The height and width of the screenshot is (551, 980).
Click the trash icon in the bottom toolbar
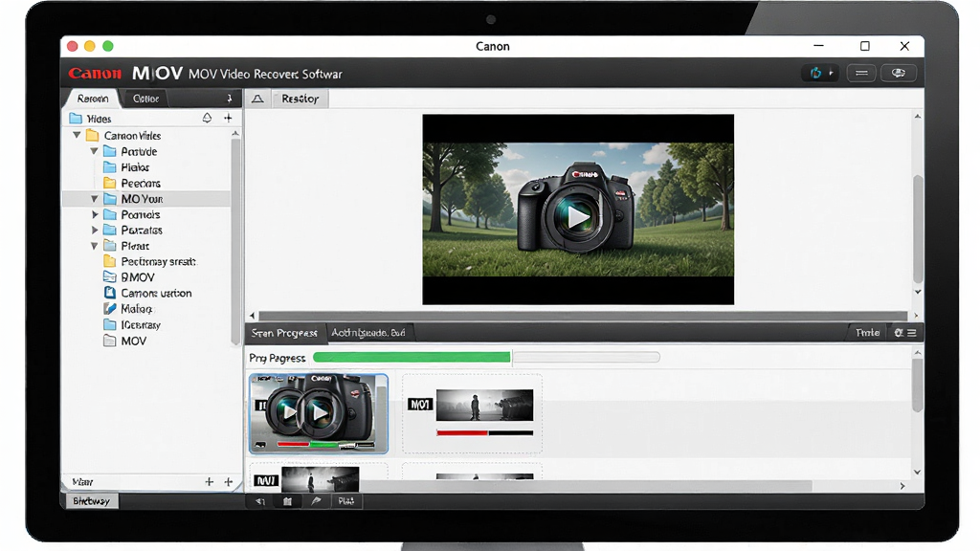(287, 501)
